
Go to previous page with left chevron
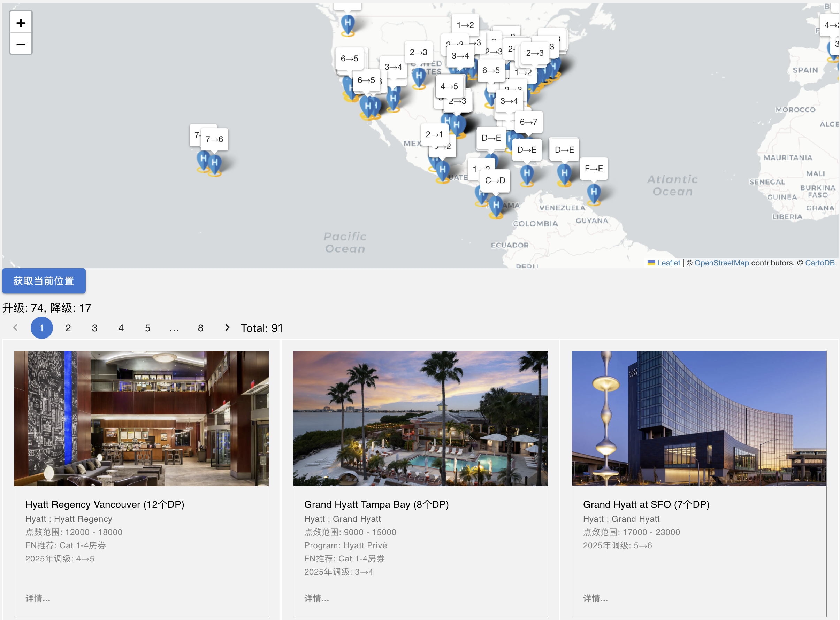15,328
